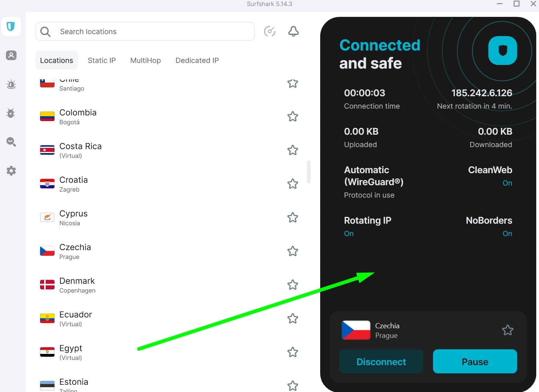
Task: Switch to the Dedicated IP tab
Action: pos(197,61)
